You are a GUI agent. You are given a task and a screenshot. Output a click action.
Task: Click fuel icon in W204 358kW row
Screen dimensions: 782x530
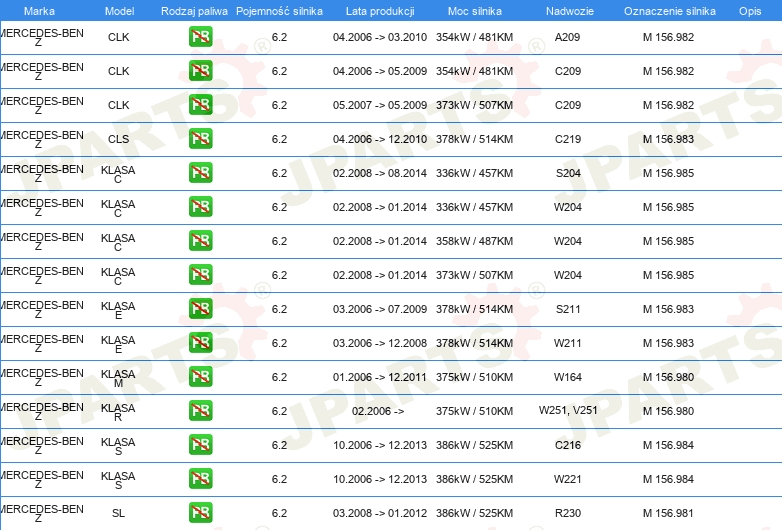[x=200, y=241]
